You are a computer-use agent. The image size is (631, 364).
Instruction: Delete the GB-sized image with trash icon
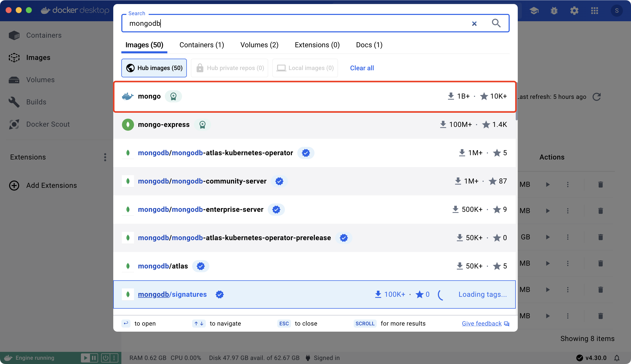[601, 237]
